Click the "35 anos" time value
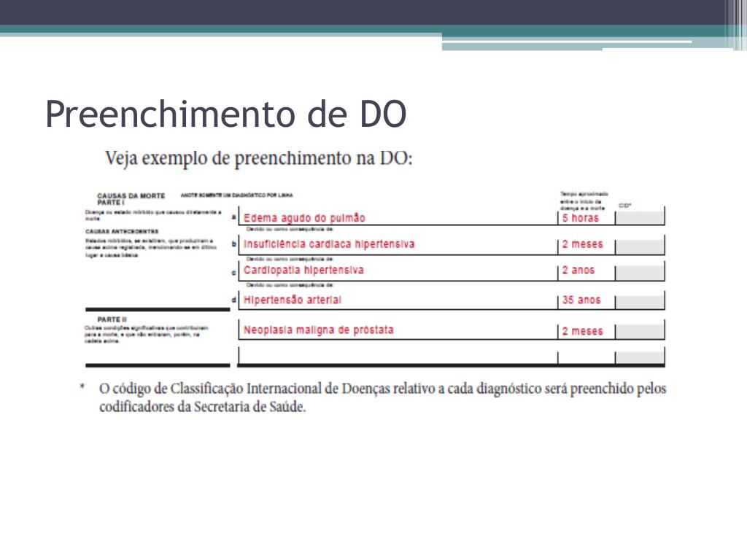The height and width of the screenshot is (560, 747). tap(581, 300)
